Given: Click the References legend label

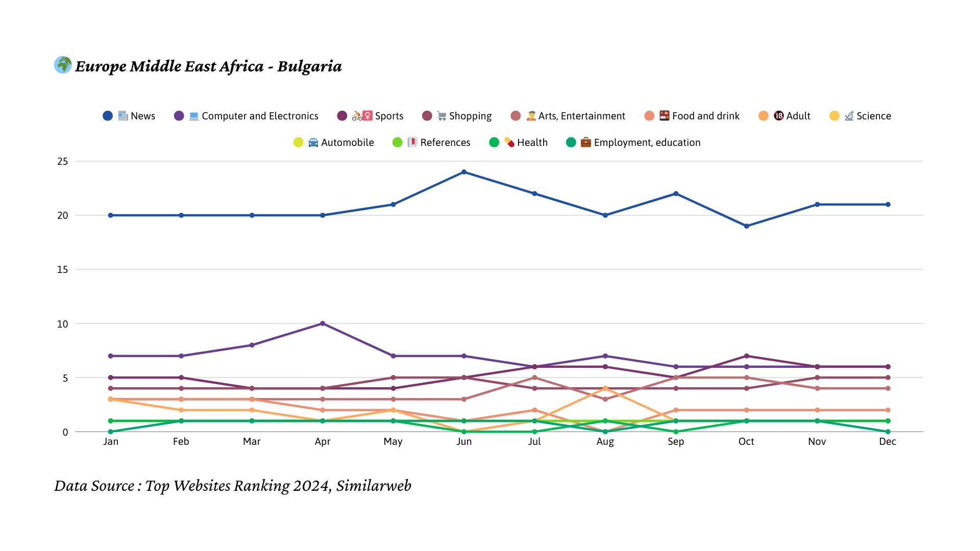Looking at the screenshot, I should 445,142.
